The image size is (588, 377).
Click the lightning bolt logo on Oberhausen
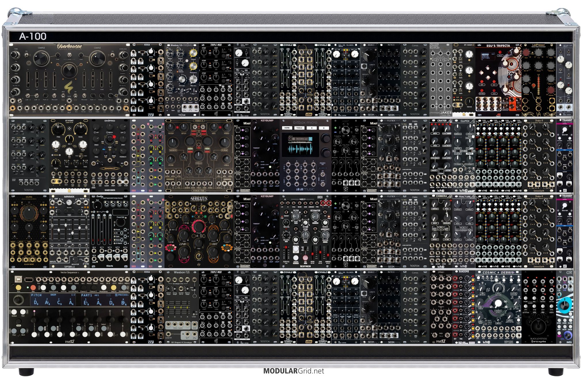pos(69,87)
